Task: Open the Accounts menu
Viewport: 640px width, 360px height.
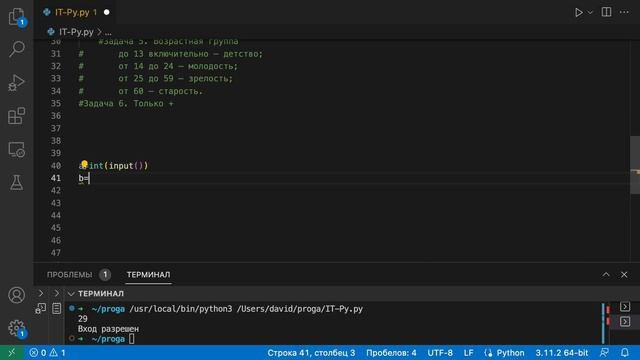Action: [x=16, y=295]
